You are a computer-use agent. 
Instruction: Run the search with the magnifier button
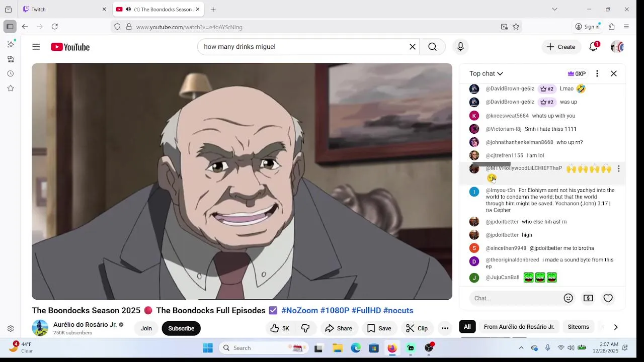pos(433,47)
